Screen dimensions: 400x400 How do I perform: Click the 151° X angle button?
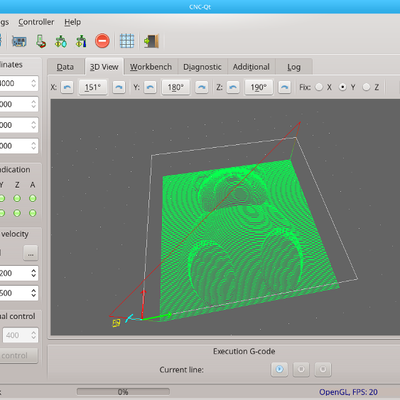coord(93,87)
